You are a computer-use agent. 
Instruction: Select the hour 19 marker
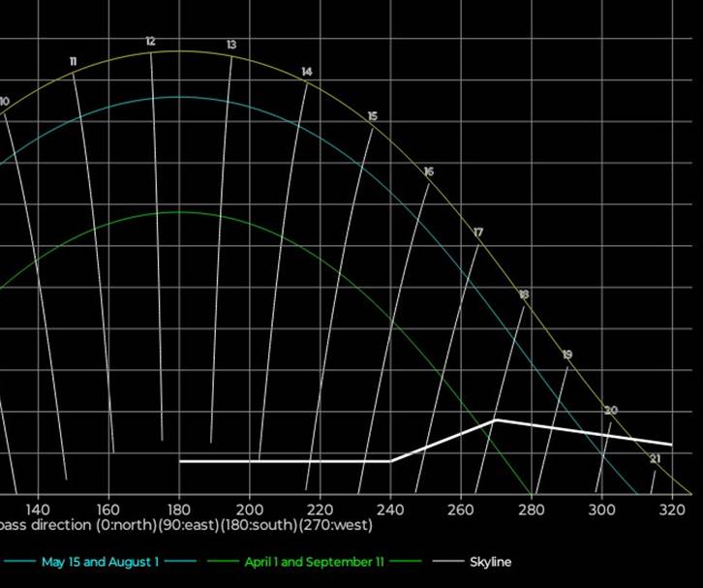click(x=567, y=355)
